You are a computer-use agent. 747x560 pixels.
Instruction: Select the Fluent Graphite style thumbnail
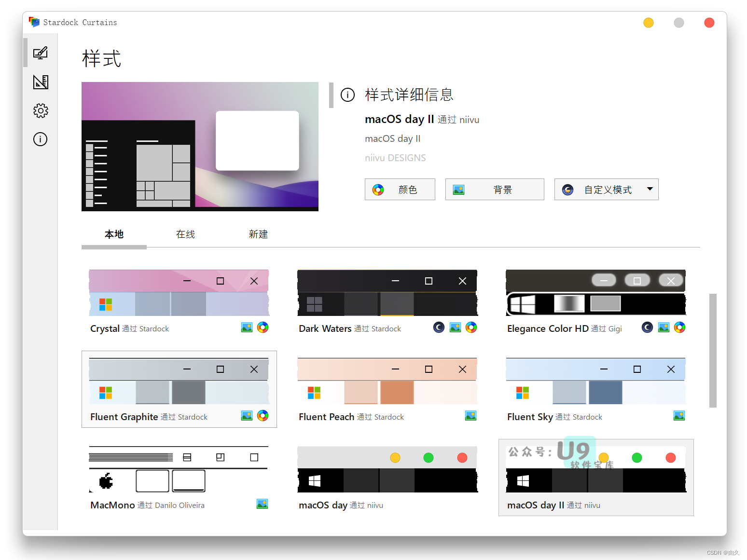pyautogui.click(x=179, y=381)
